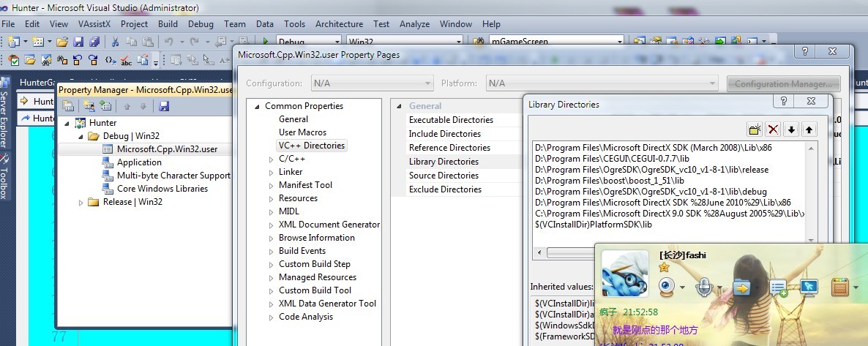
Task: Click the Save All toolbar icon
Action: click(94, 42)
